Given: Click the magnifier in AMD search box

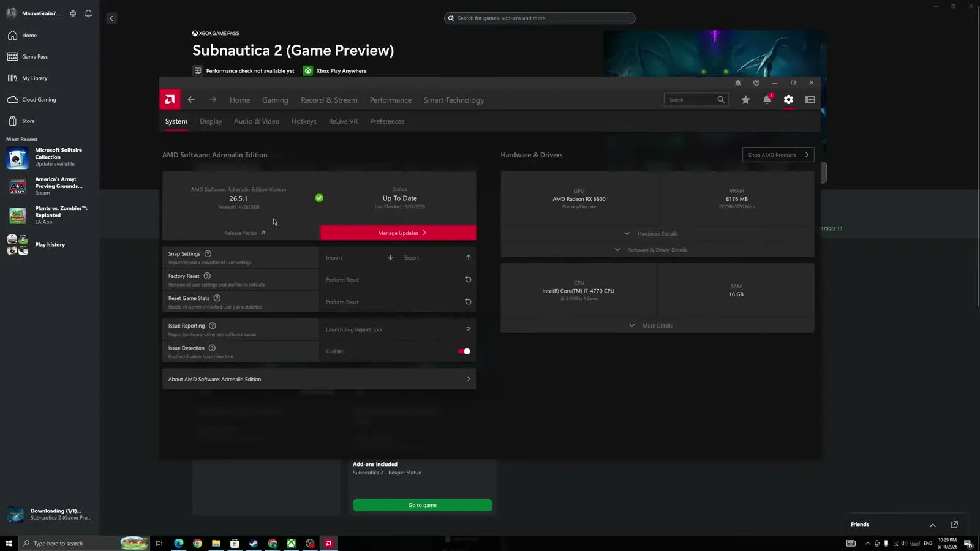Looking at the screenshot, I should click(x=721, y=99).
